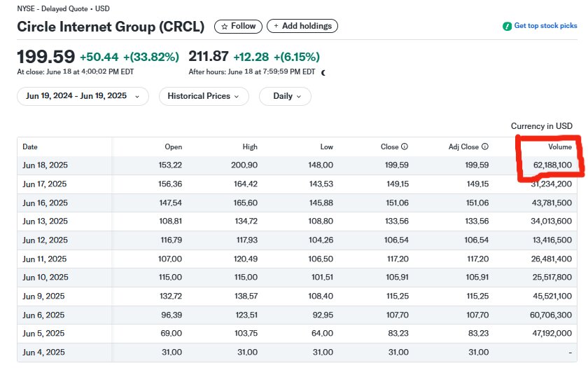The height and width of the screenshot is (368, 588).
Task: Click the info icon next to Close header
Action: click(x=405, y=146)
